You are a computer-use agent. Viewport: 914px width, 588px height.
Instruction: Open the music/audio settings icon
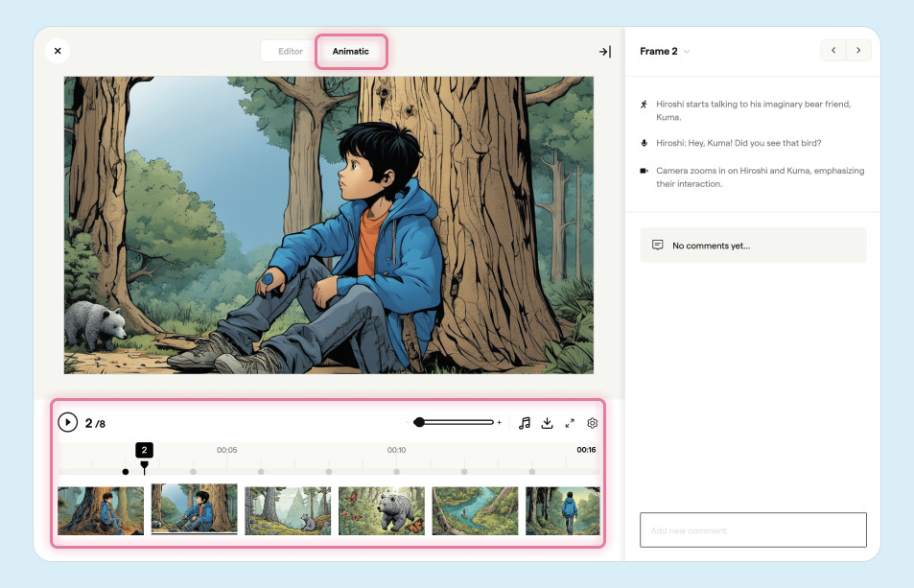click(x=524, y=423)
